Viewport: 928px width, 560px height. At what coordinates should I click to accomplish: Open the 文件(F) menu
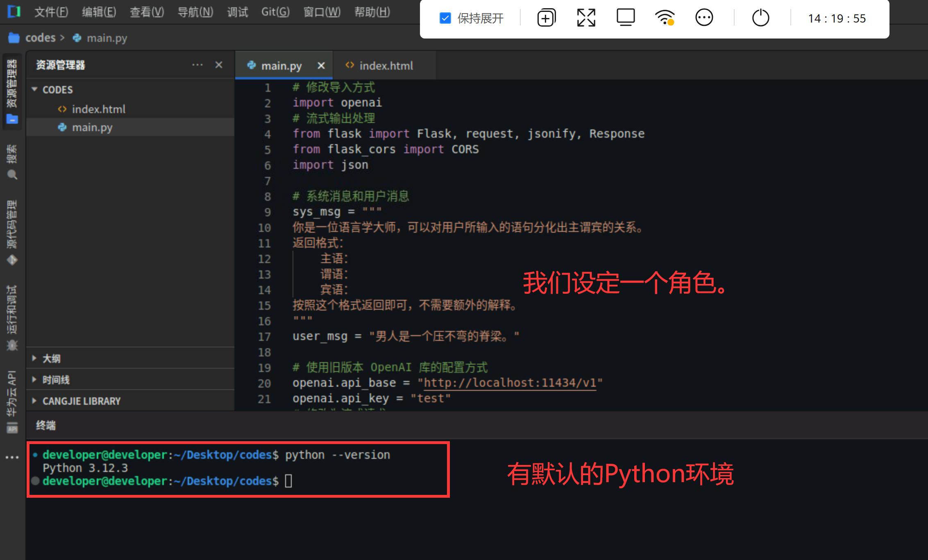(51, 12)
